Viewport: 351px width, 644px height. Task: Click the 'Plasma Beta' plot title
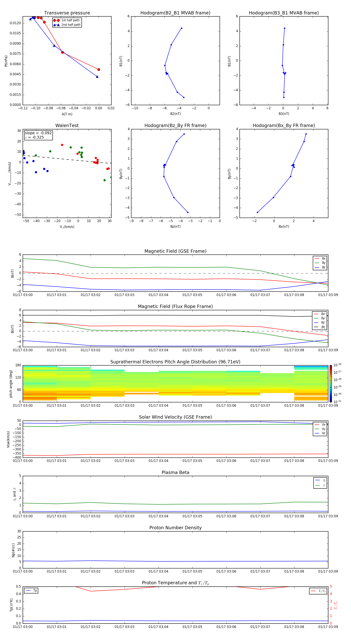point(175,473)
